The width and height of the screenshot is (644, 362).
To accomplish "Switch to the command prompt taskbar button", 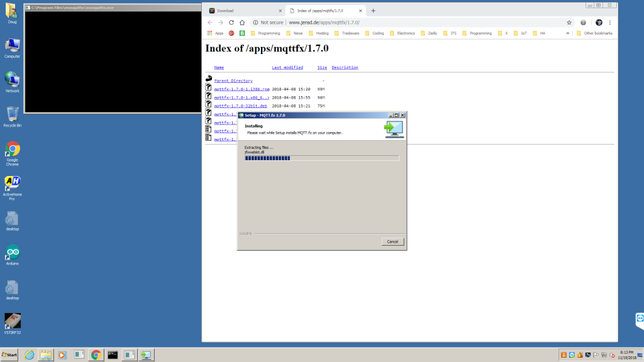I will point(113,355).
